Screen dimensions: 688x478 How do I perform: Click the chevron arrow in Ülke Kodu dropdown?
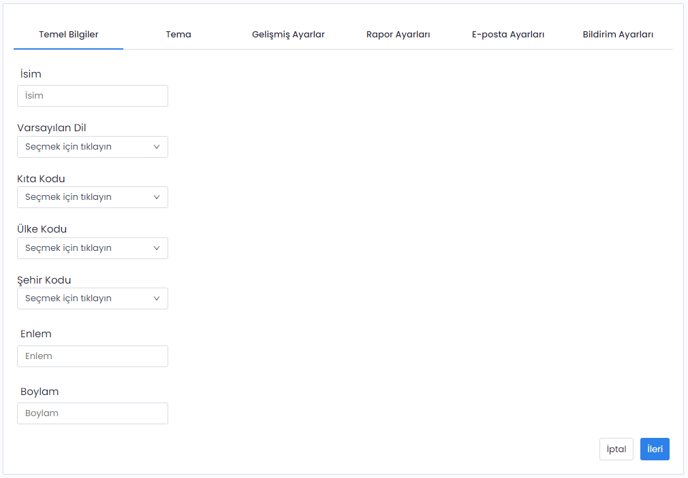click(x=156, y=248)
